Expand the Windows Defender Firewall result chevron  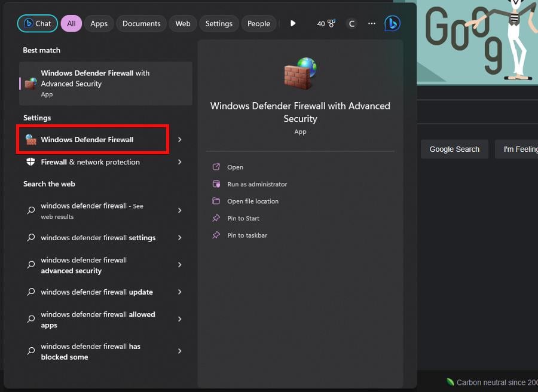[x=180, y=140]
